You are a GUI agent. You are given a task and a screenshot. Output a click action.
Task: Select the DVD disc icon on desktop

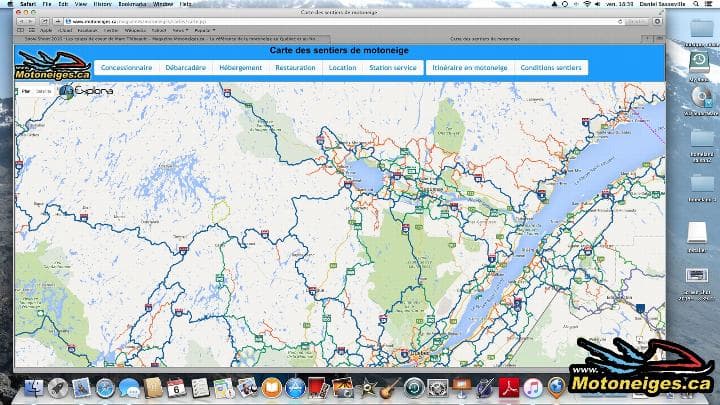pos(700,97)
